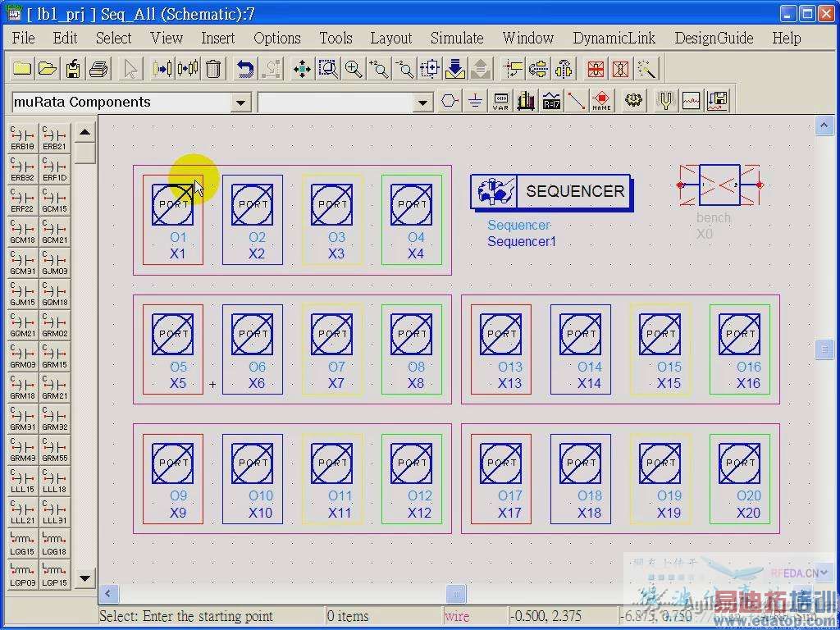Screen dimensions: 840x630
Task: Click the canvas vertical scrollbar thumb
Action: (x=824, y=349)
